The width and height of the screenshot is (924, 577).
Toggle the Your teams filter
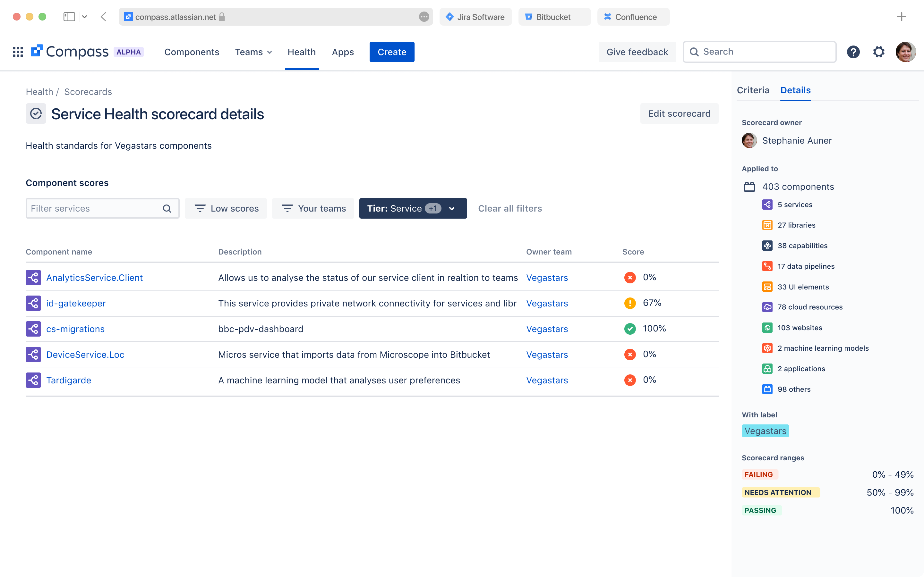(313, 208)
